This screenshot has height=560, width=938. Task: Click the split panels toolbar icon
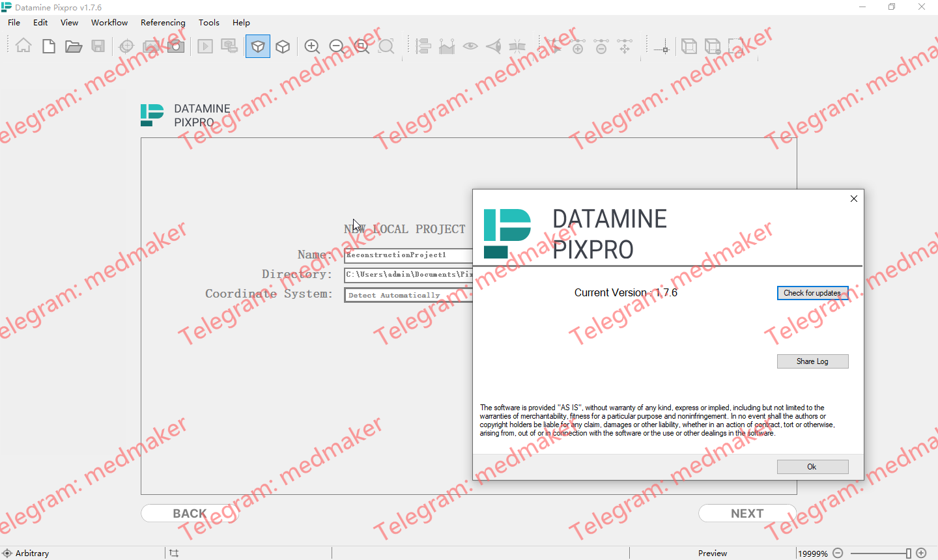coord(517,46)
